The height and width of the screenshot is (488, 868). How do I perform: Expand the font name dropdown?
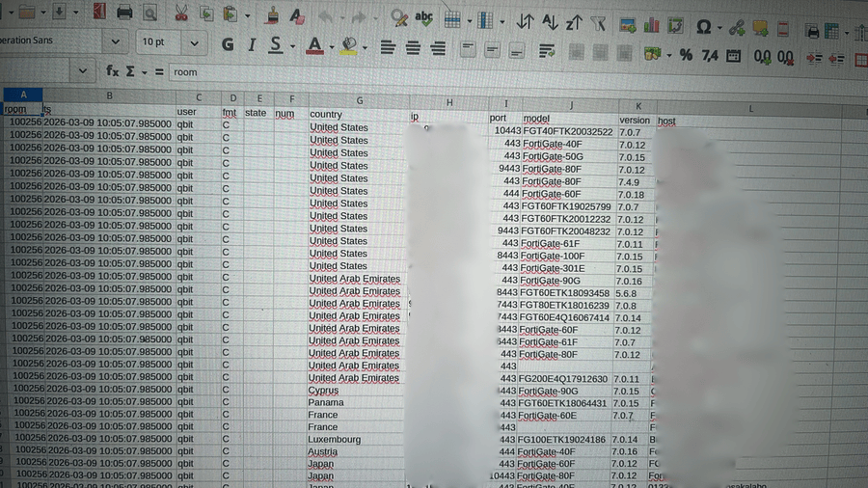click(115, 41)
